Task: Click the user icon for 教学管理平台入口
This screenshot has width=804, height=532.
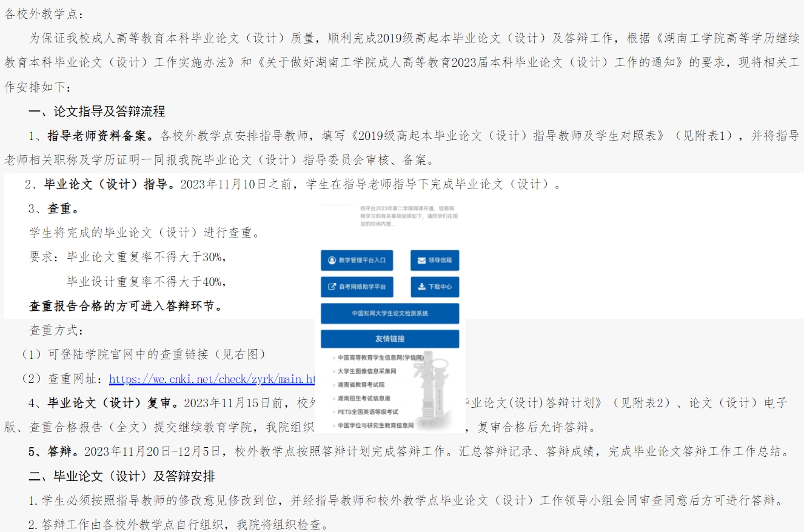Action: [x=332, y=261]
